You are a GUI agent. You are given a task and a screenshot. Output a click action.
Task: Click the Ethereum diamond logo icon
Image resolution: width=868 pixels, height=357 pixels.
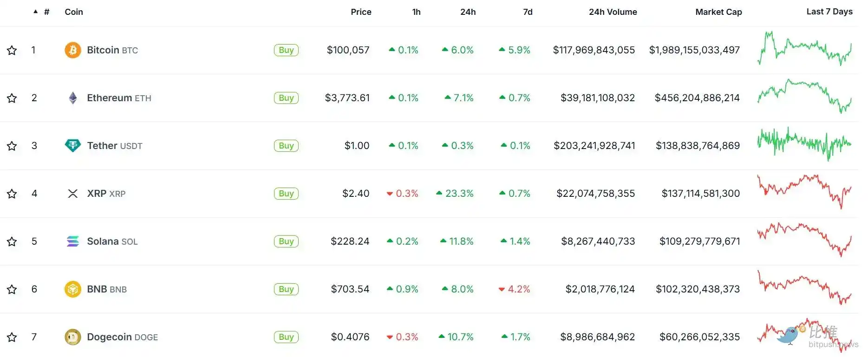72,98
